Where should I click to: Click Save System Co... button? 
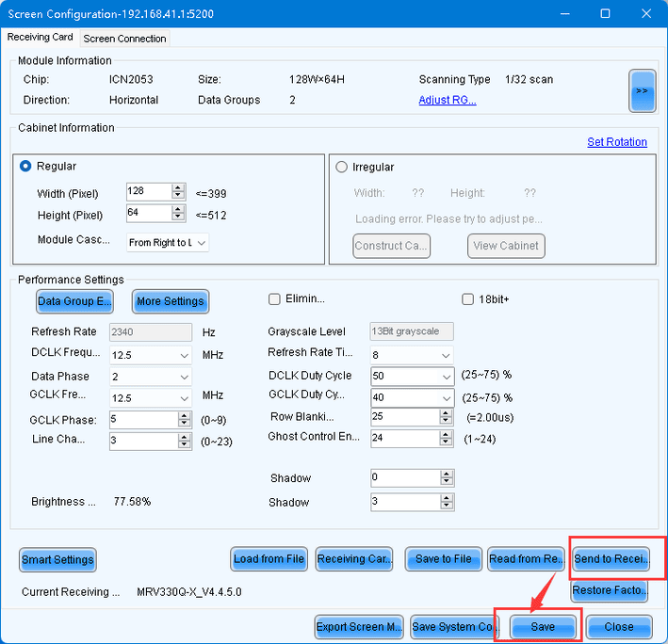point(454,627)
